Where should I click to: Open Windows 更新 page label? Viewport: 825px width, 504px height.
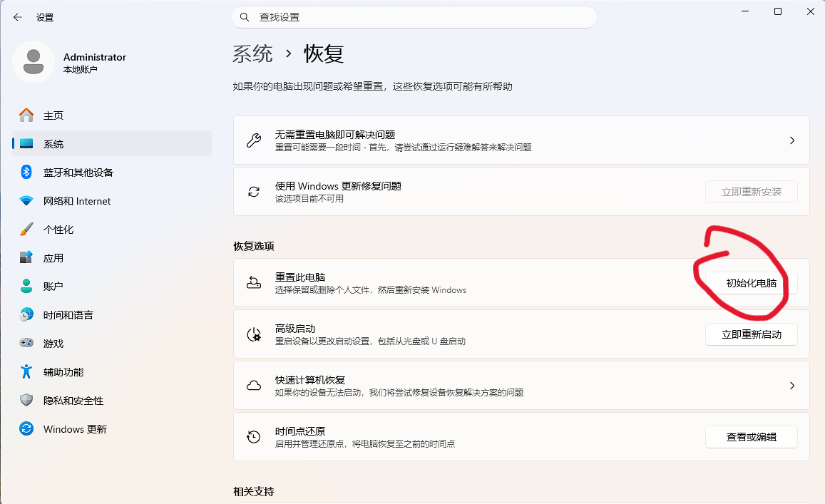pos(75,429)
